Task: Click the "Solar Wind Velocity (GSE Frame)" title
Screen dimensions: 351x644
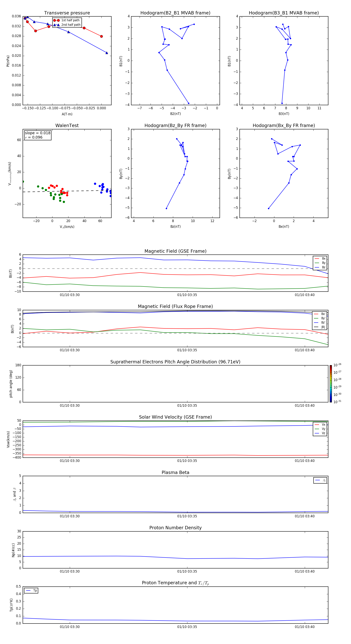Action: pyautogui.click(x=175, y=417)
